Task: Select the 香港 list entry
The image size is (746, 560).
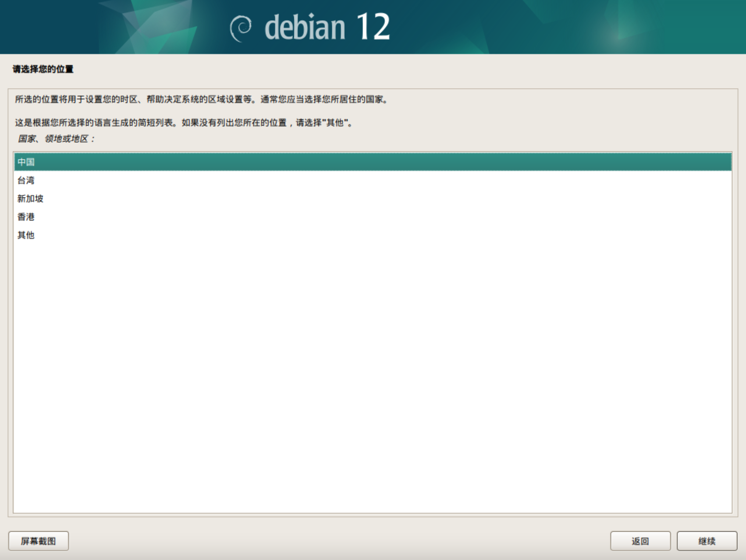Action: [26, 217]
